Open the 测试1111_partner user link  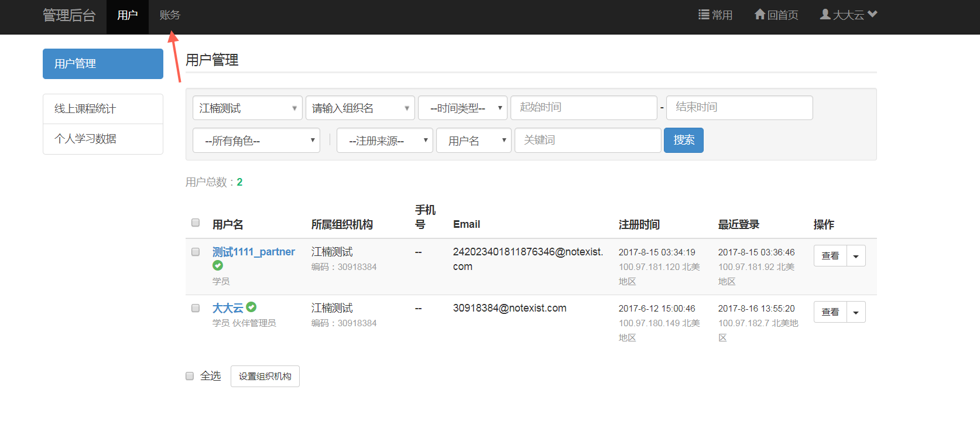[x=253, y=252]
